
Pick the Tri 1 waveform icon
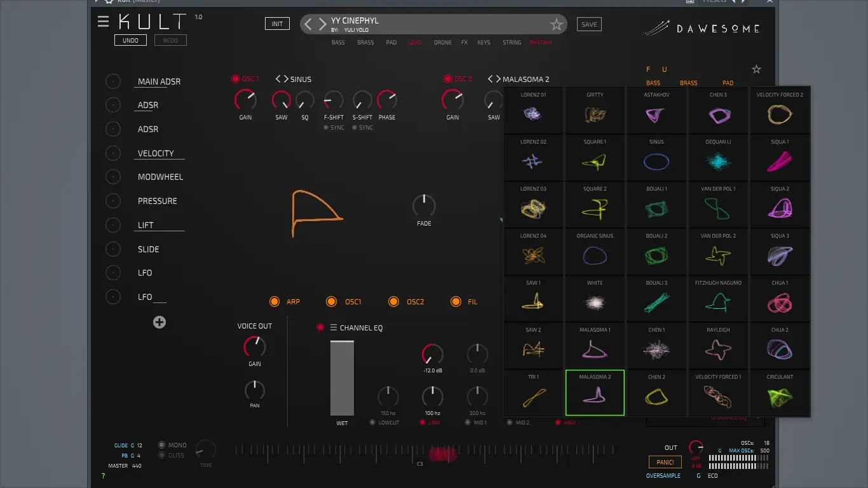pyautogui.click(x=533, y=397)
